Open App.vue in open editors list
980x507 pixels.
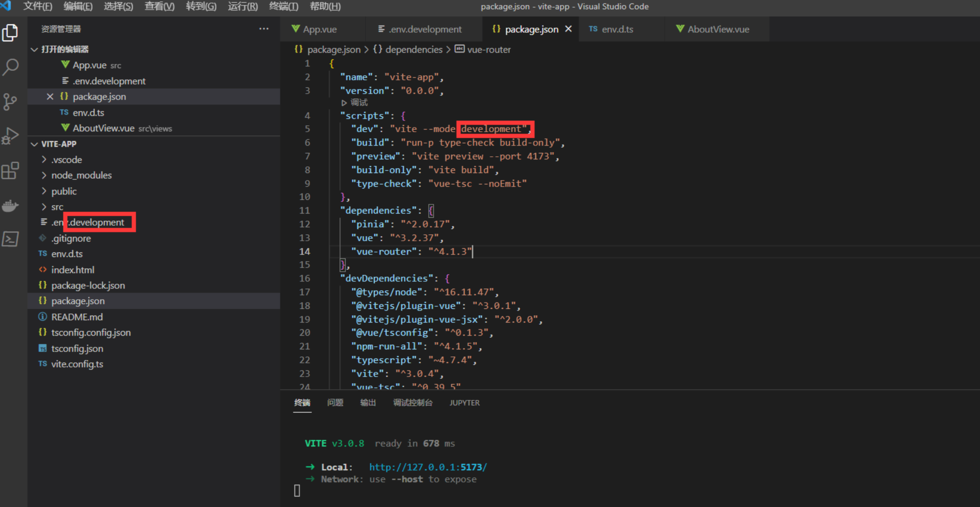[x=154, y=65]
